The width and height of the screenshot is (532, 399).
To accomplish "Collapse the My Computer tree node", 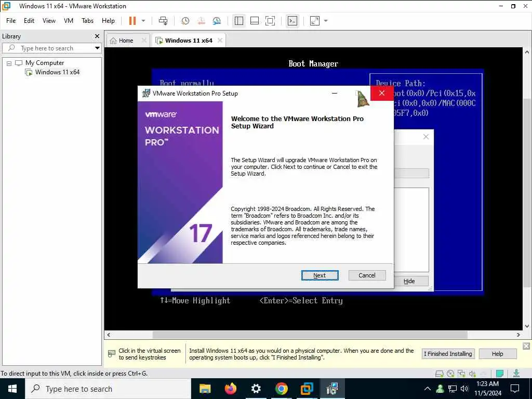I will point(9,63).
